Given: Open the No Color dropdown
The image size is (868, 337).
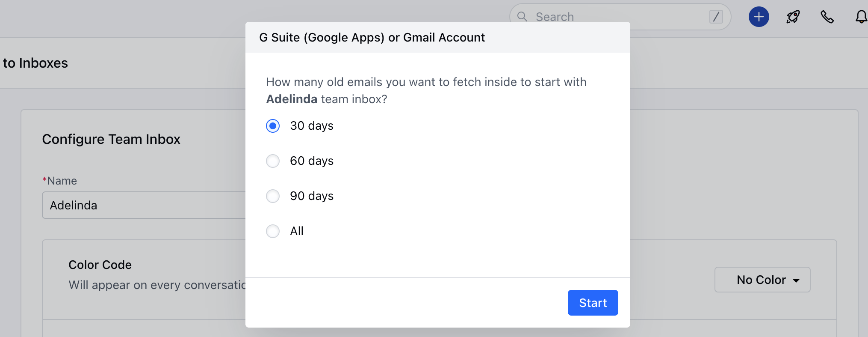Looking at the screenshot, I should [x=762, y=280].
